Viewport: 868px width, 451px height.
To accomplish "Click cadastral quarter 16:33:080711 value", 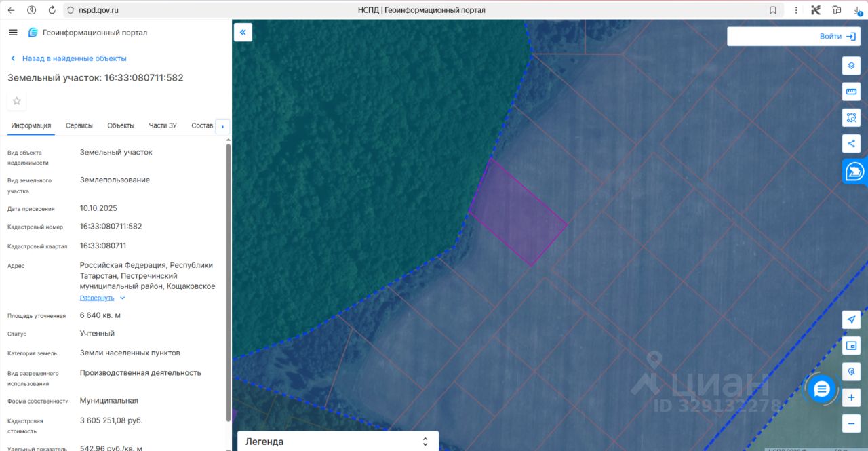I will [x=103, y=246].
